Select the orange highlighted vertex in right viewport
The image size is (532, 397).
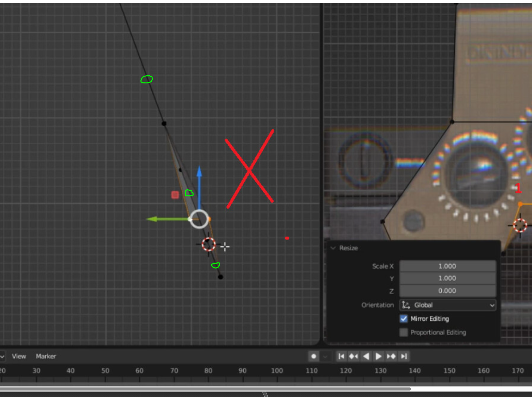[520, 204]
